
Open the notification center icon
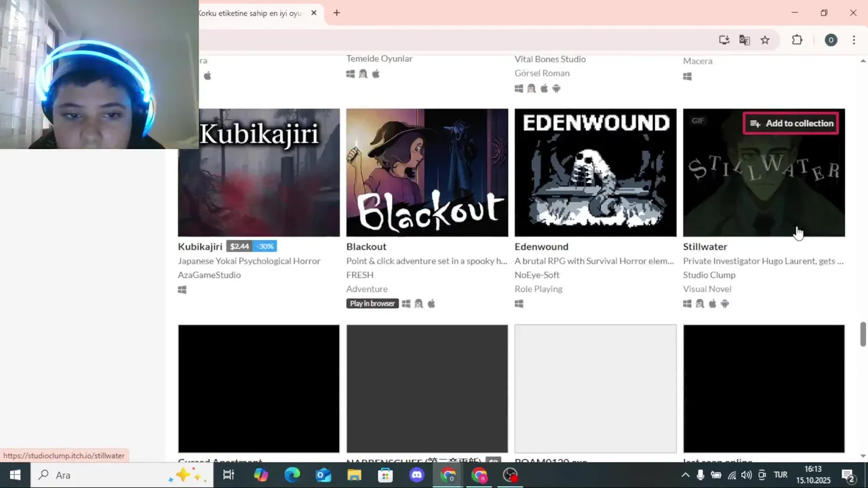point(848,475)
